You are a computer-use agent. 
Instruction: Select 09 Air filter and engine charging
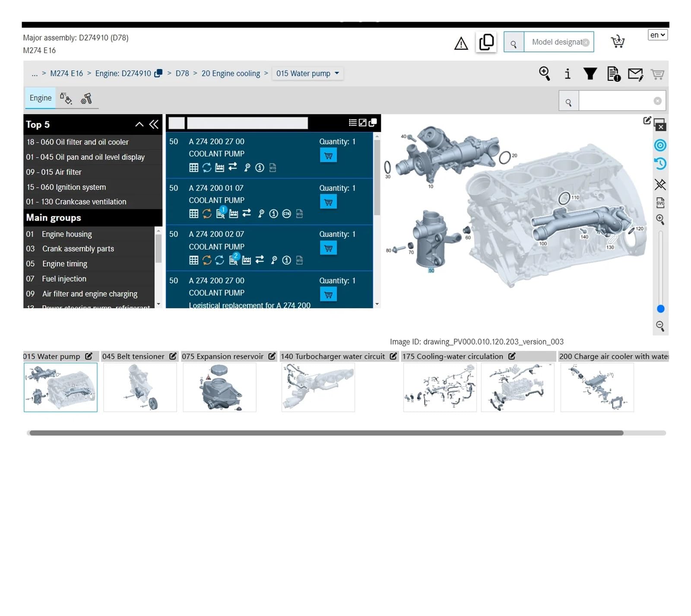pyautogui.click(x=89, y=294)
